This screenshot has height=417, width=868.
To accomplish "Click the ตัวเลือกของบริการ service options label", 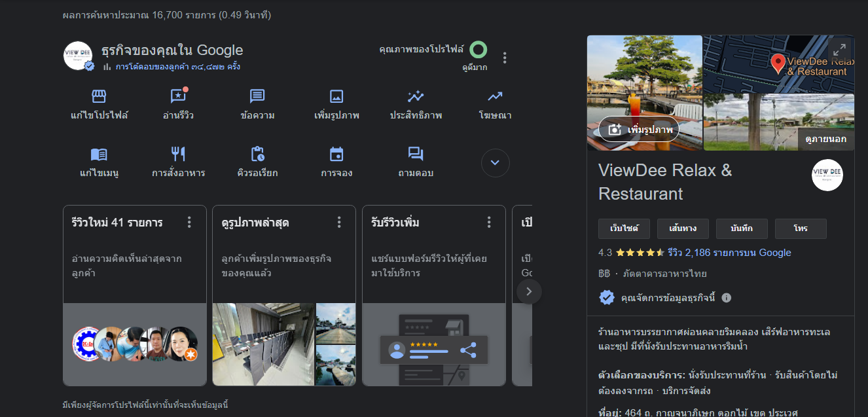I will (641, 375).
